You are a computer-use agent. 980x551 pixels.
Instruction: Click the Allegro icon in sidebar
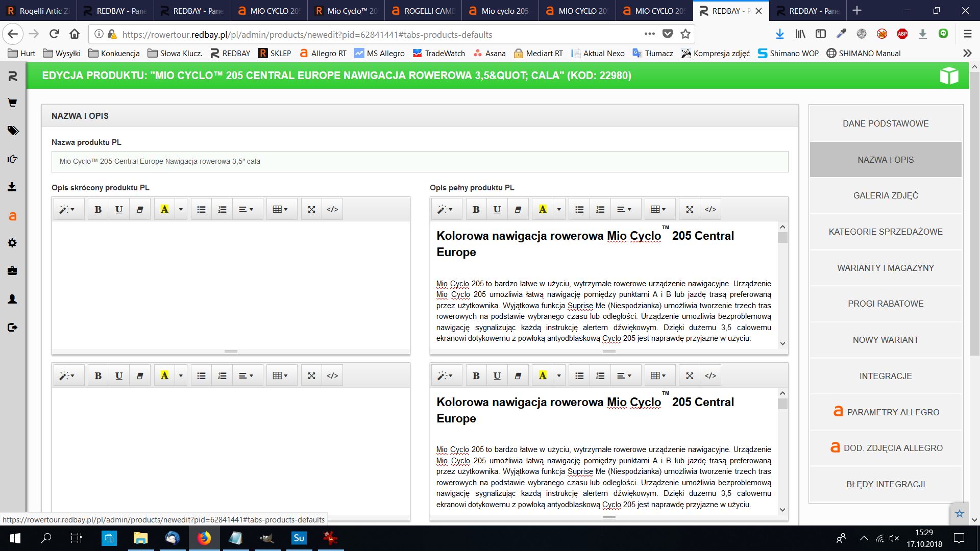[12, 216]
